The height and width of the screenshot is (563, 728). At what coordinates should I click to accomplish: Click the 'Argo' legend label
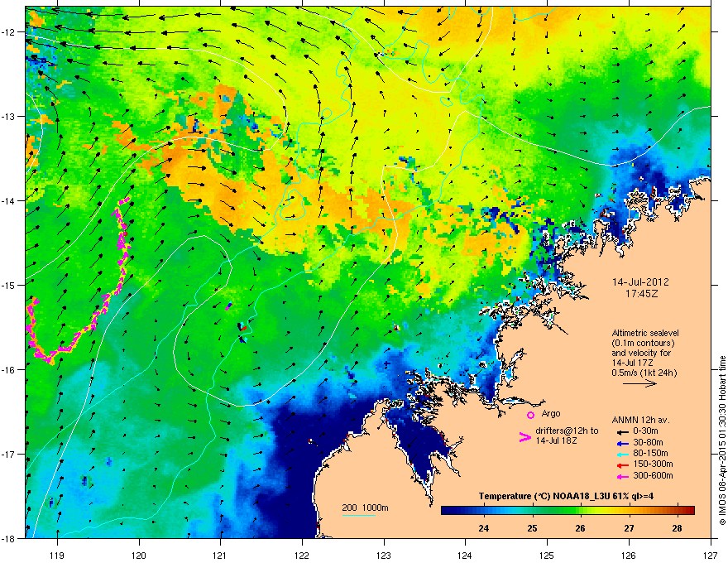tap(551, 413)
